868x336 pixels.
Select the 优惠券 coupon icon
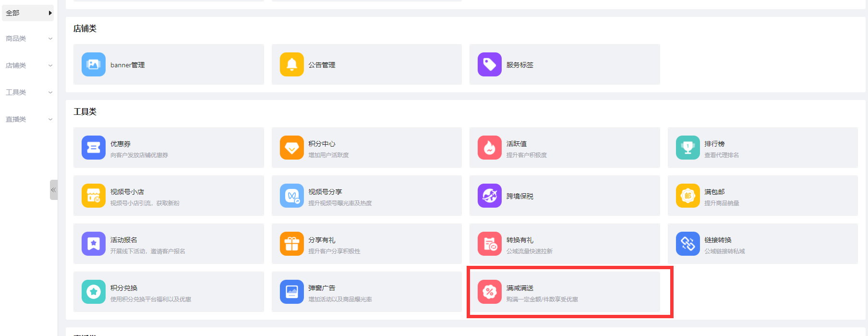[94, 148]
